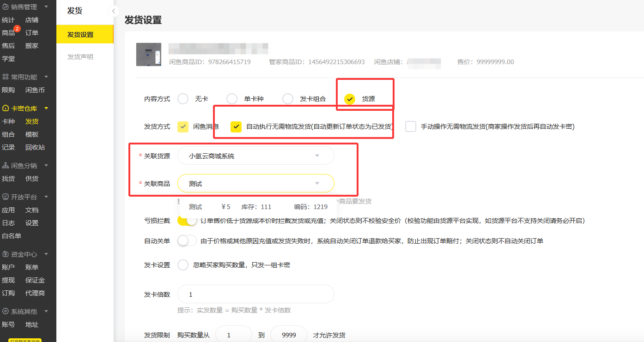Turn on the 自动关单 toggle
The image size is (644, 342).
[187, 240]
